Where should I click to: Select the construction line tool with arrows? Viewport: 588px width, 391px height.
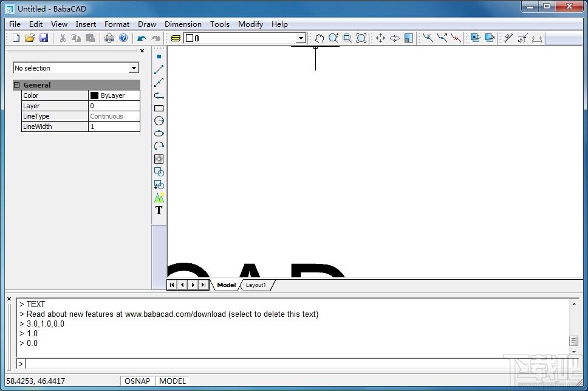click(159, 82)
